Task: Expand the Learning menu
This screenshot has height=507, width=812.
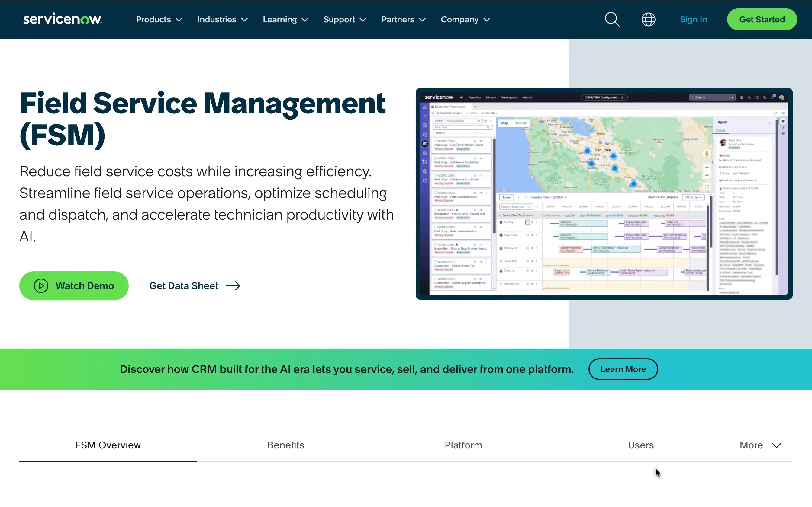Action: (x=285, y=19)
